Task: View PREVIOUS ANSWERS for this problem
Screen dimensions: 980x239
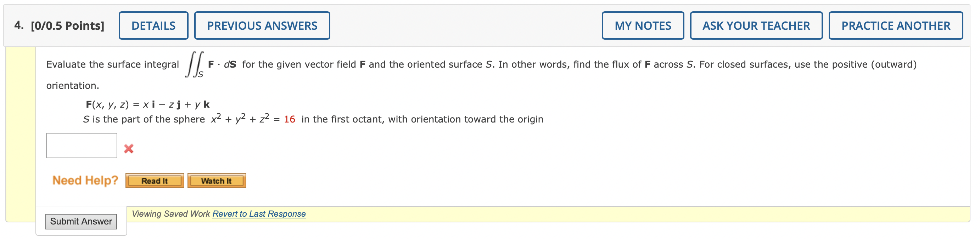Action: pyautogui.click(x=261, y=25)
